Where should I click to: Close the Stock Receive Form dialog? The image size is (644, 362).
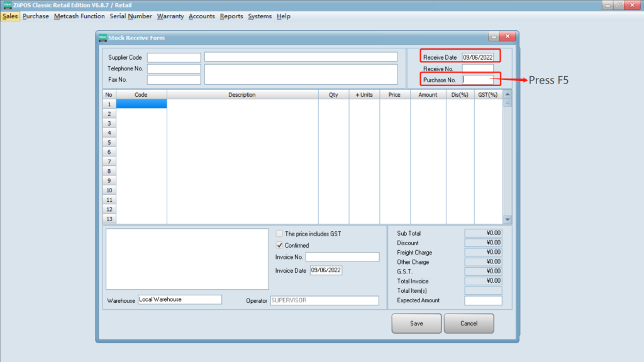click(508, 37)
